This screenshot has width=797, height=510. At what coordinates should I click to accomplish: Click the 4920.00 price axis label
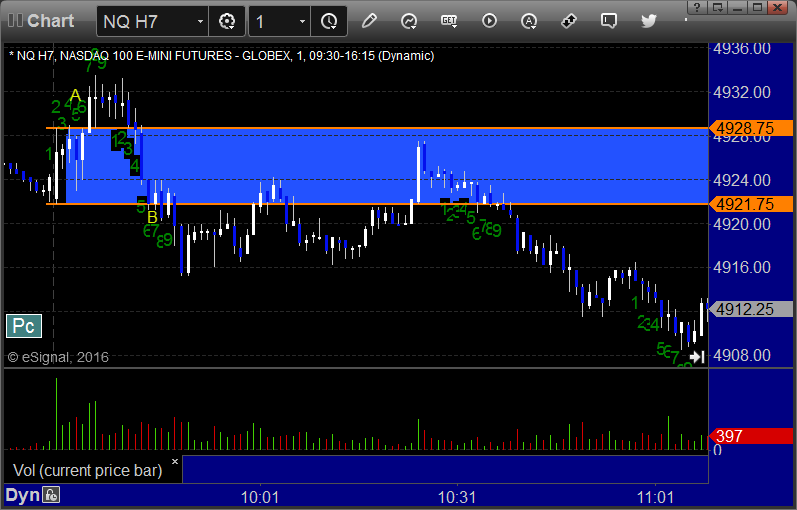coord(742,224)
